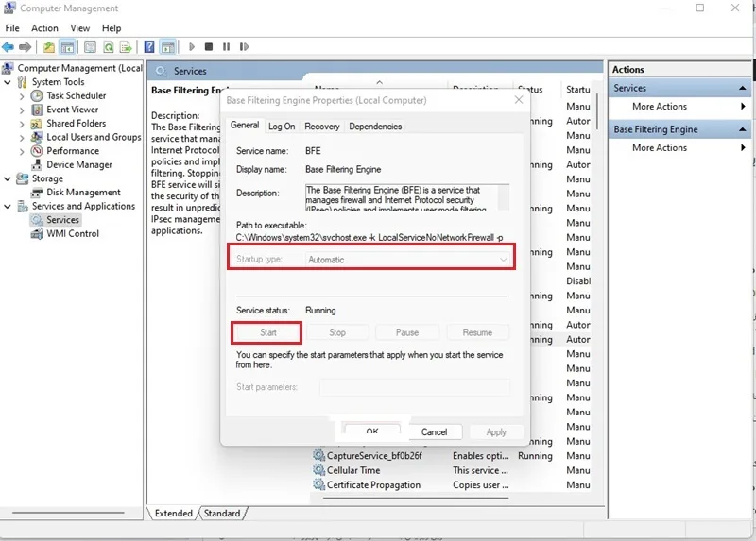Open Task Scheduler in the tree
This screenshot has height=541, width=756.
(77, 95)
